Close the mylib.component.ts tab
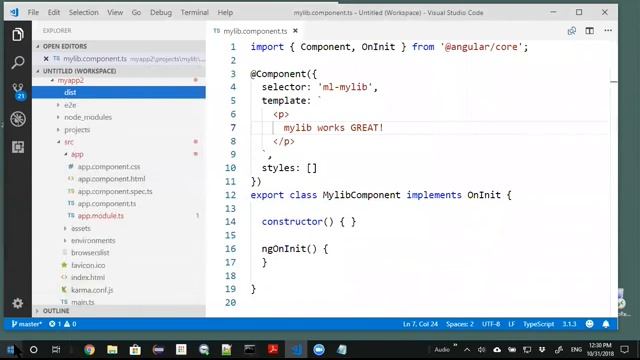The image size is (640, 360). [296, 31]
